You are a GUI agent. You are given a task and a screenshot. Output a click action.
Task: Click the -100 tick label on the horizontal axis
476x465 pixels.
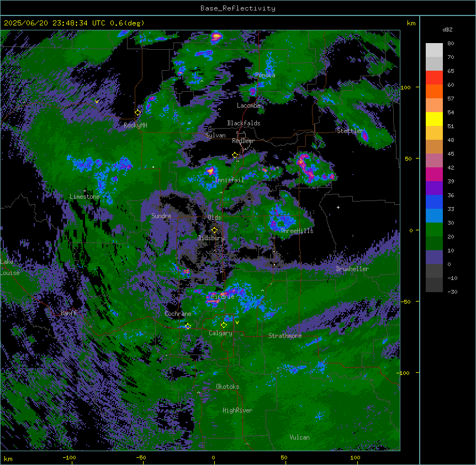69,457
